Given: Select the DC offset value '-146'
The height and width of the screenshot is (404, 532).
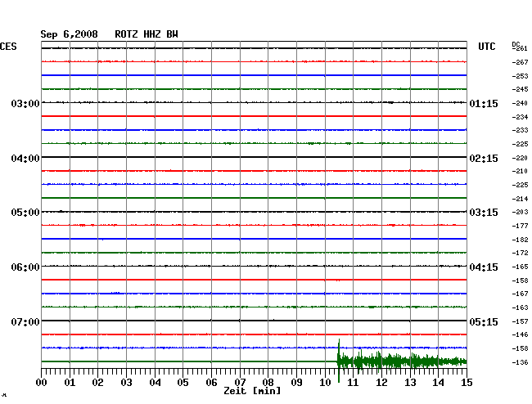Looking at the screenshot, I should pos(520,334).
